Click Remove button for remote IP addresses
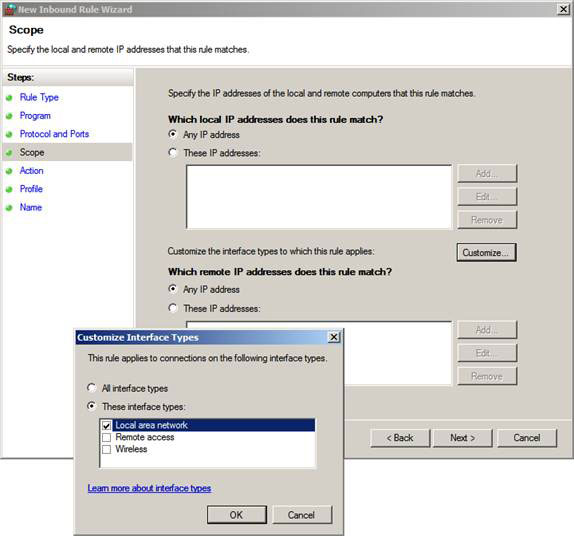The image size is (574, 536). [487, 376]
